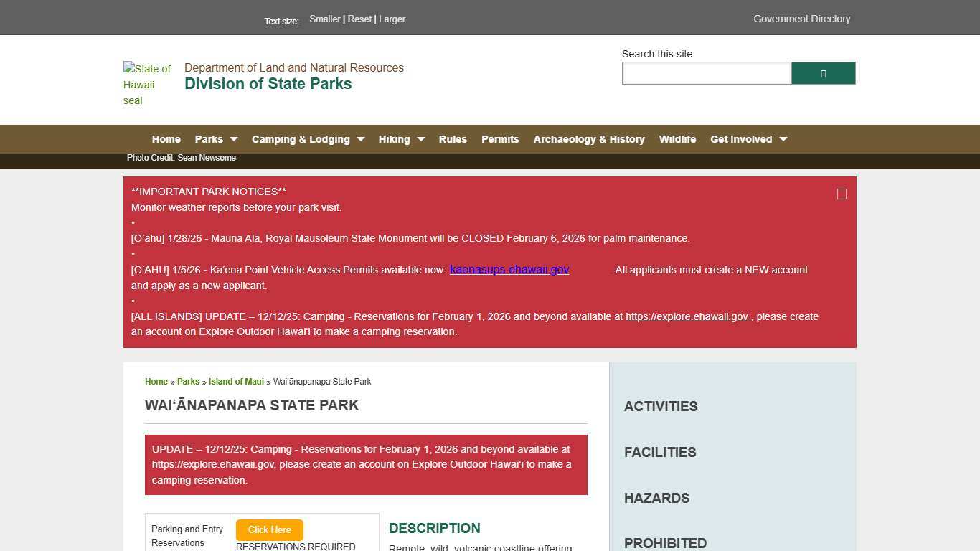
Task: Open the Archaeology & History page
Action: (588, 139)
